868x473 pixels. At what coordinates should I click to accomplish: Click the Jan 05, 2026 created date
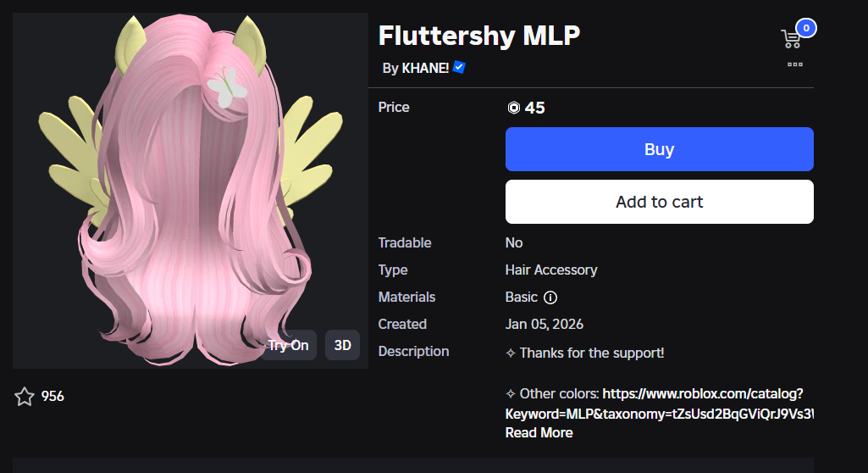pyautogui.click(x=544, y=324)
